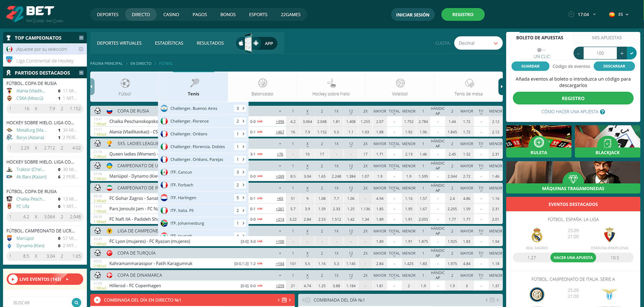Click the Inter Milan crest
The image size is (644, 307).
coord(537,295)
